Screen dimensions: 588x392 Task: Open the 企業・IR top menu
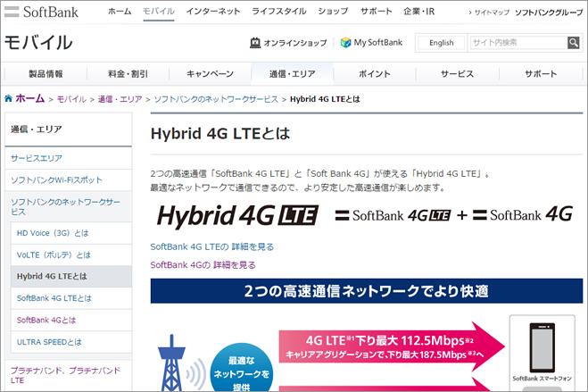(x=418, y=12)
